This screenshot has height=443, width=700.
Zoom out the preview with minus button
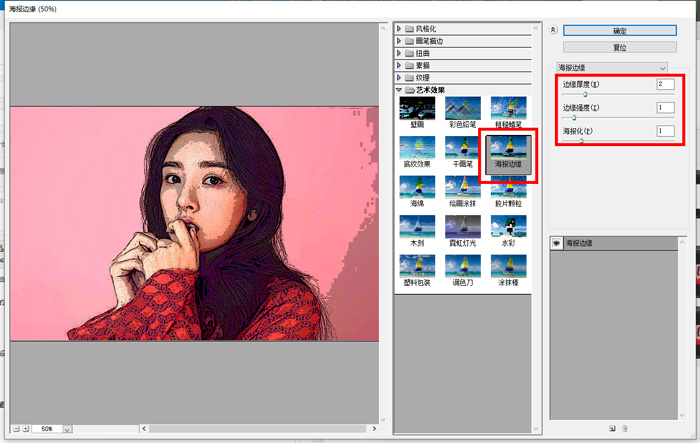tap(17, 429)
